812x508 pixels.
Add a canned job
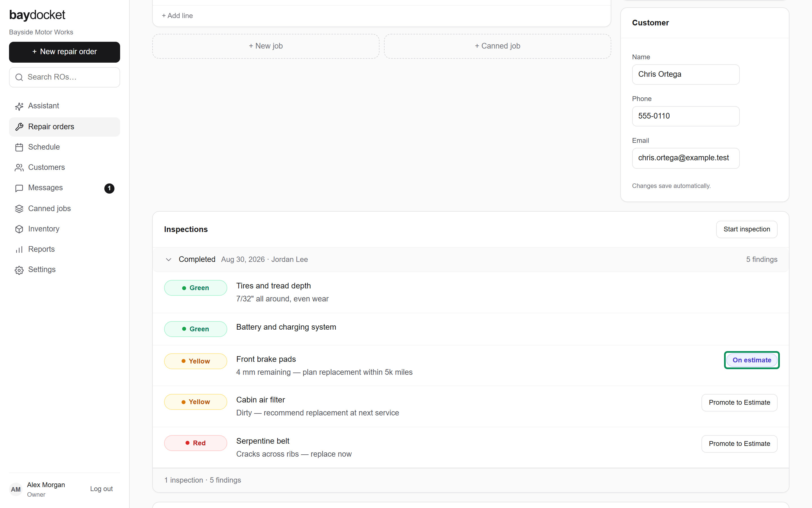click(497, 46)
